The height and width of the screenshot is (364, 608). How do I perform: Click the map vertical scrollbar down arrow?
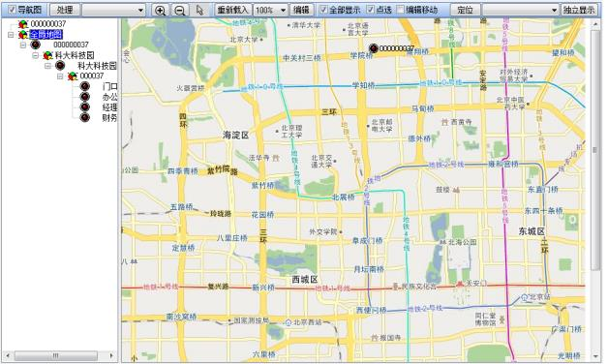(595, 356)
